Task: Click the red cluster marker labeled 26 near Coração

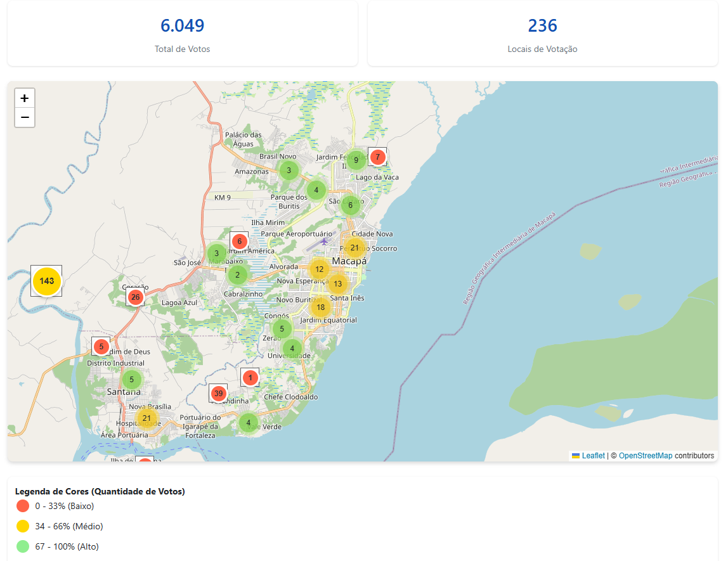Action: click(x=135, y=297)
